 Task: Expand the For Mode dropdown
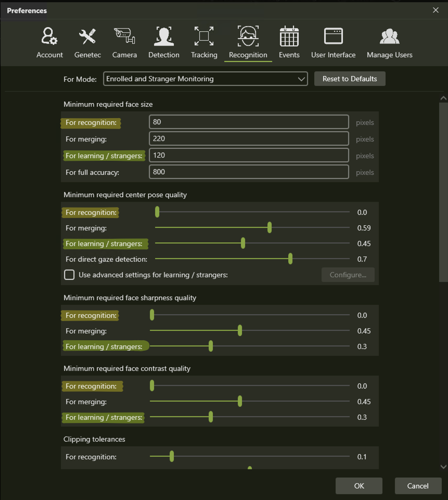tap(206, 79)
